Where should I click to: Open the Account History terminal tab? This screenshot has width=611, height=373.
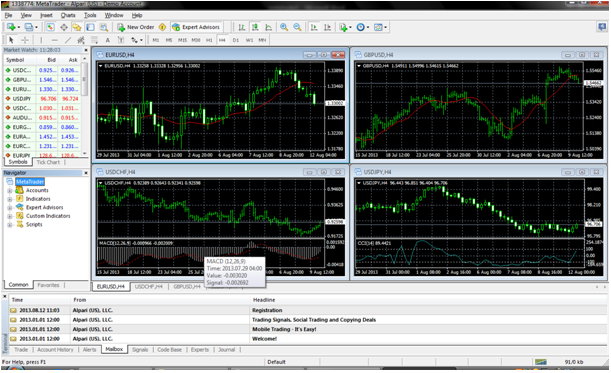(55, 350)
